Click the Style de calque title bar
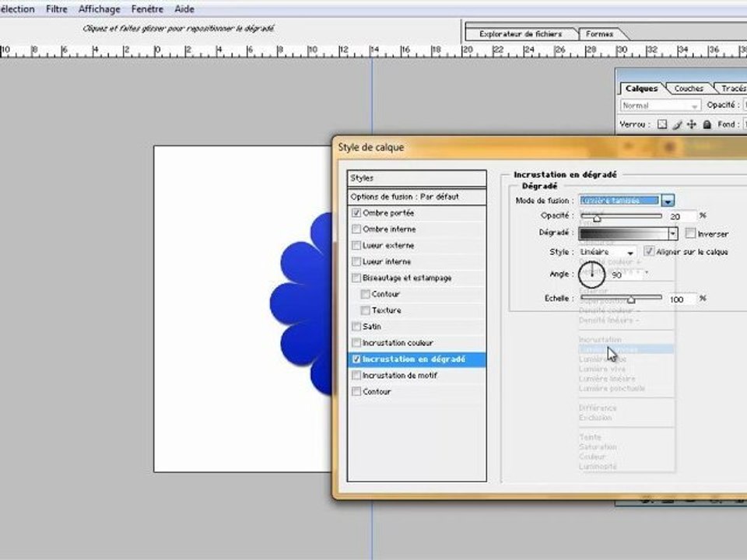The image size is (747, 560). point(541,147)
